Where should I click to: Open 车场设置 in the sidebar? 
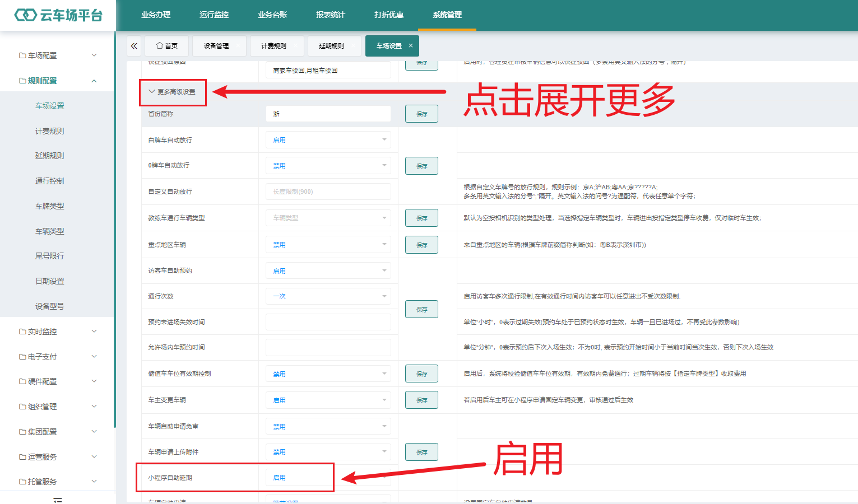click(x=50, y=106)
